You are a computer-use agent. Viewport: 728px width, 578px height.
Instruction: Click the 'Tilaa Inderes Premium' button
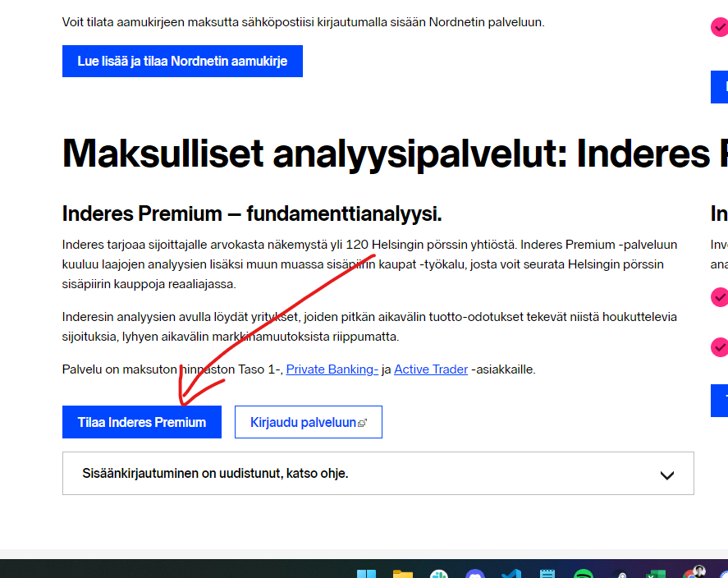pyautogui.click(x=142, y=422)
